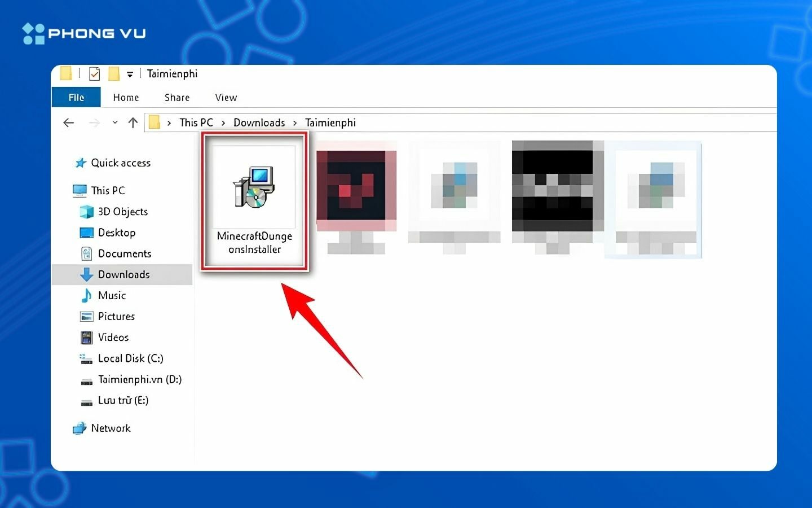The image size is (812, 508).
Task: Click Taimienphi in the address breadcrumb
Action: click(330, 122)
